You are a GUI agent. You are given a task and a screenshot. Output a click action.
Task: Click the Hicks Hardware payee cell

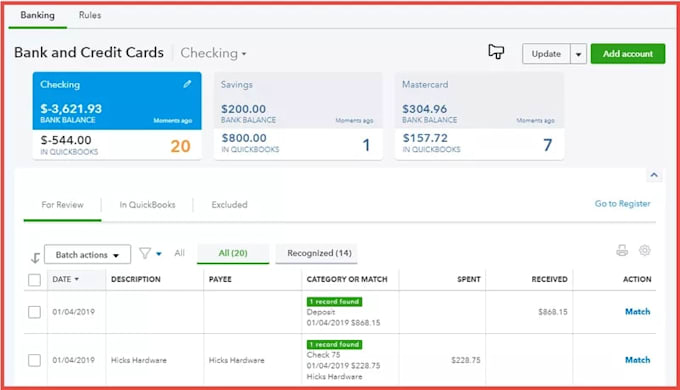[236, 360]
